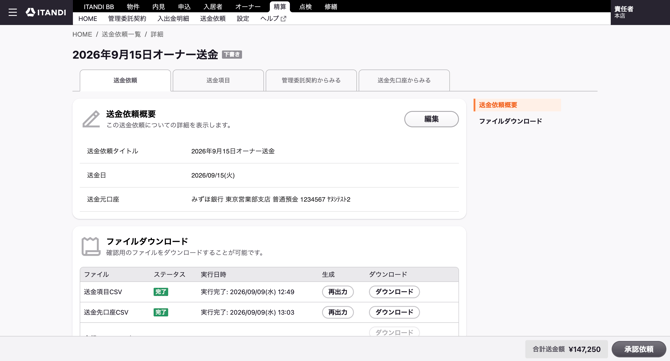Image resolution: width=670 pixels, height=361 pixels.
Task: Click 再出力 for 送金先口座CSV
Action: 338,312
